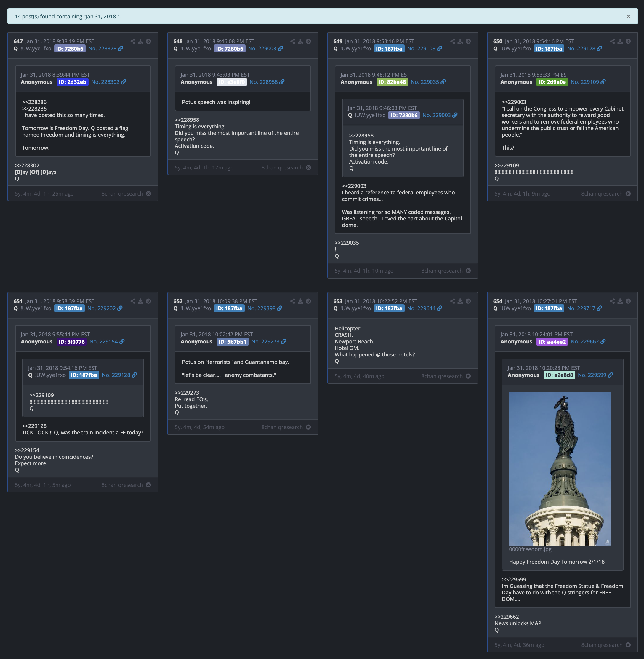Click arrow icon on post 649
The width and height of the screenshot is (644, 659).
(x=468, y=41)
